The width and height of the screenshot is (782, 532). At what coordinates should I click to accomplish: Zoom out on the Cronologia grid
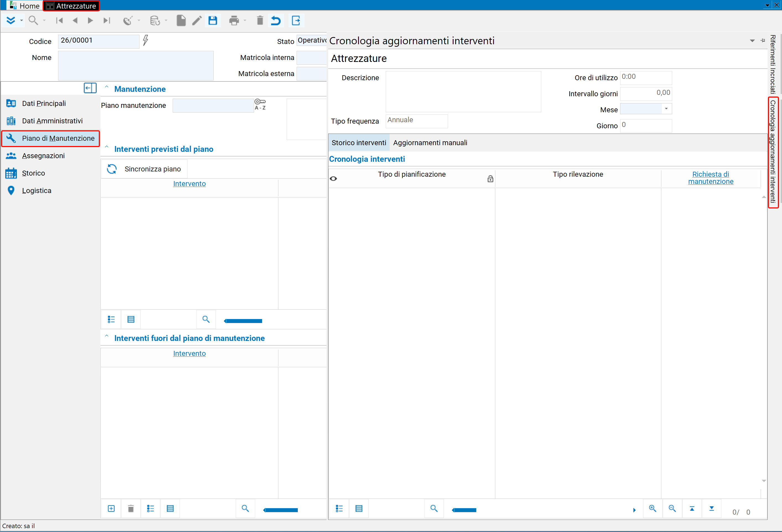672,508
